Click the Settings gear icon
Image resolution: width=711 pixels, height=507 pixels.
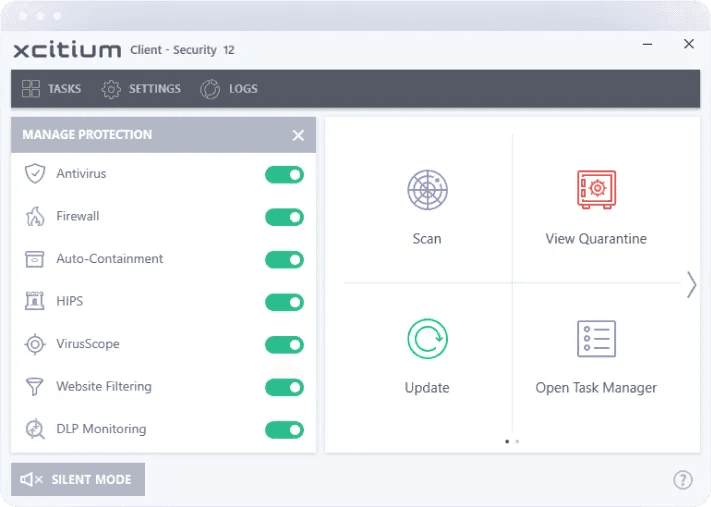[111, 89]
